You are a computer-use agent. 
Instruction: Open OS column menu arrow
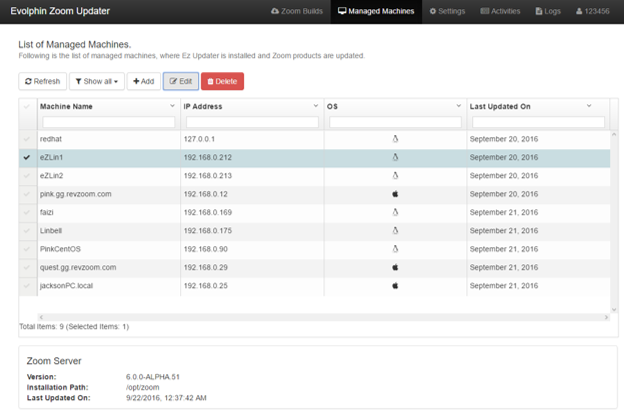click(458, 106)
